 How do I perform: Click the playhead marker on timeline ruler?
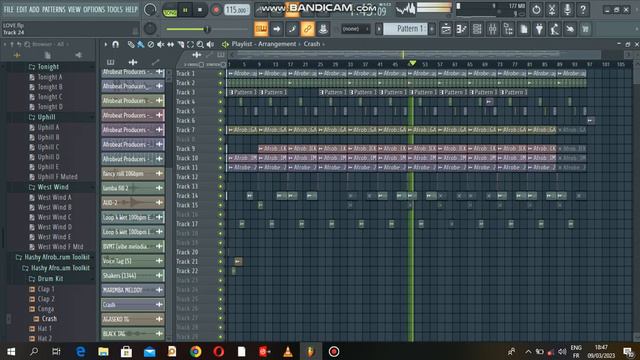pos(412,63)
